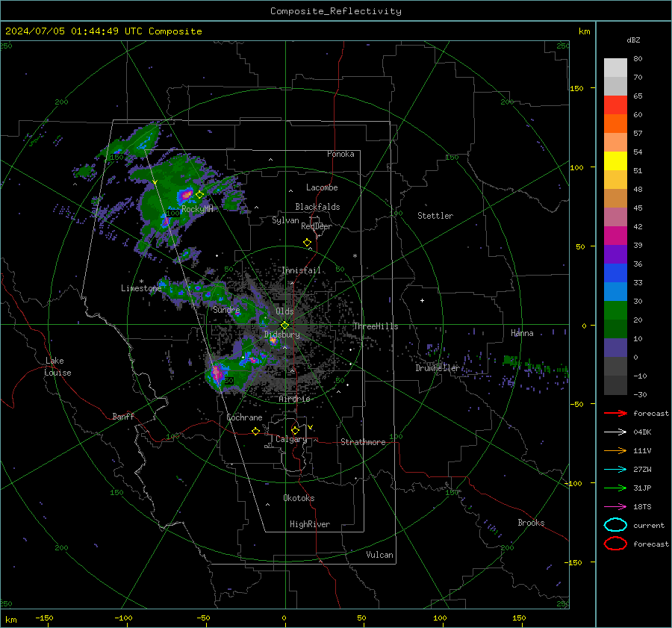Click the Composite_Reflectivity title
The image size is (672, 628).
coord(335,11)
